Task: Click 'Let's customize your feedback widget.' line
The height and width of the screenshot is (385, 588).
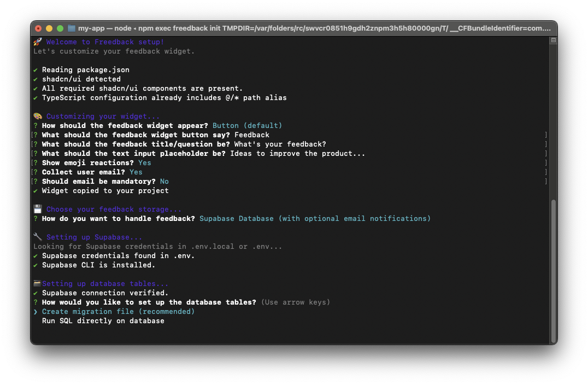Action: [114, 51]
